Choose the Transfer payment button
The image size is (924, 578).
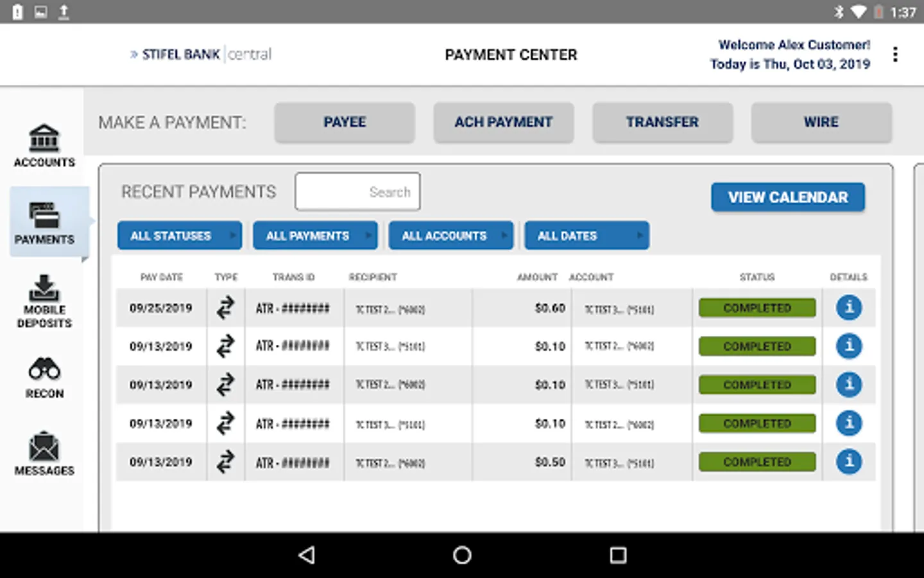pyautogui.click(x=663, y=122)
